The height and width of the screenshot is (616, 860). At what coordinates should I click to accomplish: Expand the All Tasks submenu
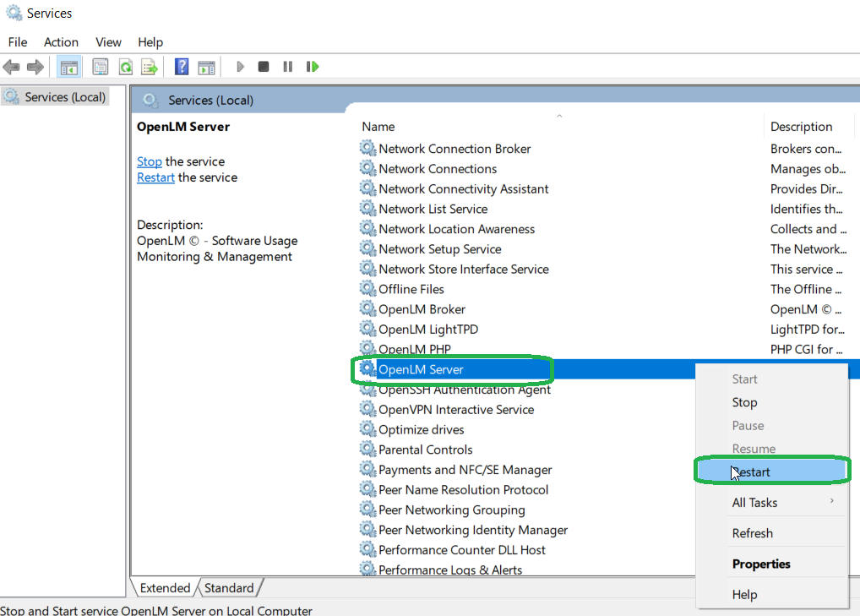[x=754, y=503]
